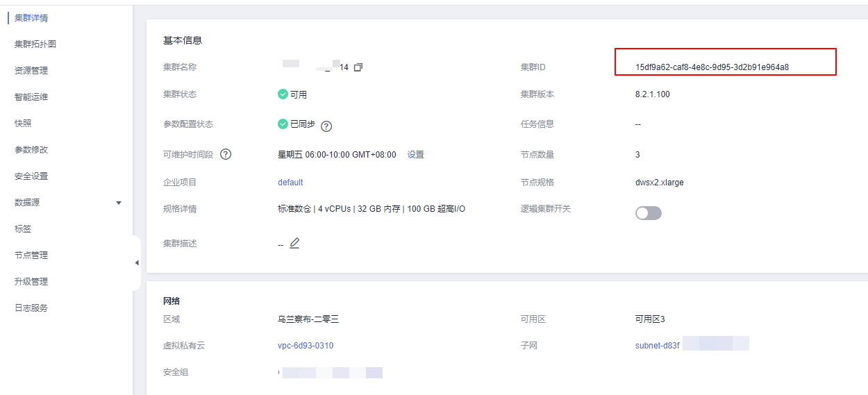Open 智能运维 menu item
868x395 pixels.
(x=31, y=97)
